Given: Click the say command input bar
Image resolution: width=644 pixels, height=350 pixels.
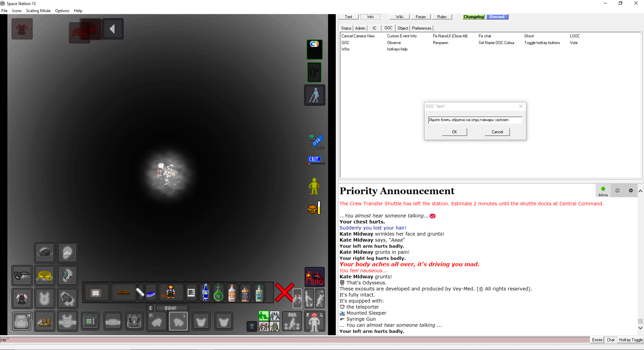Looking at the screenshot, I should (295, 340).
